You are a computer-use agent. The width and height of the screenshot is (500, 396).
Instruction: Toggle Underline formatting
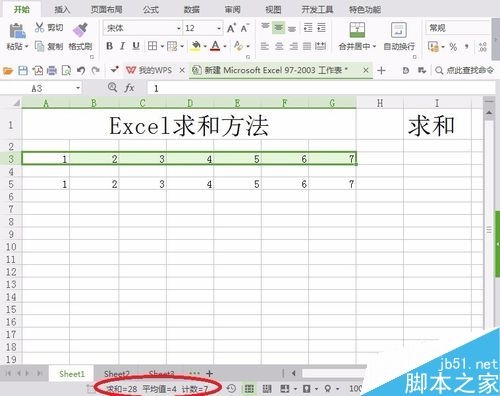pyautogui.click(x=136, y=46)
